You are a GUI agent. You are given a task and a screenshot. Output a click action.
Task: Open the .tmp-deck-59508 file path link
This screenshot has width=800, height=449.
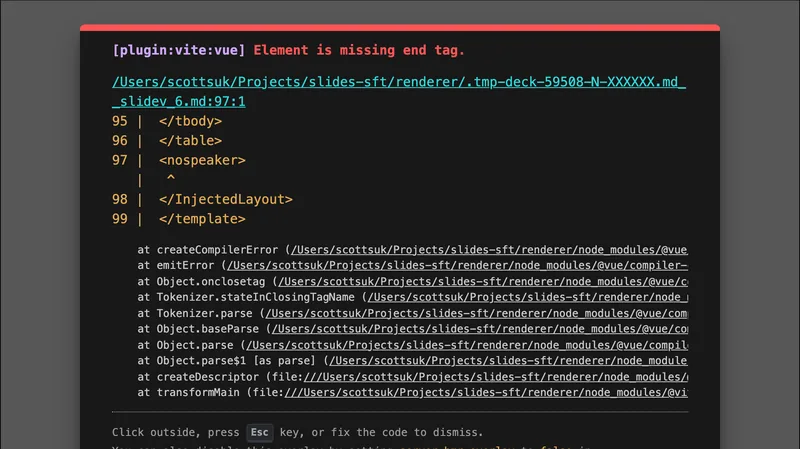click(399, 82)
